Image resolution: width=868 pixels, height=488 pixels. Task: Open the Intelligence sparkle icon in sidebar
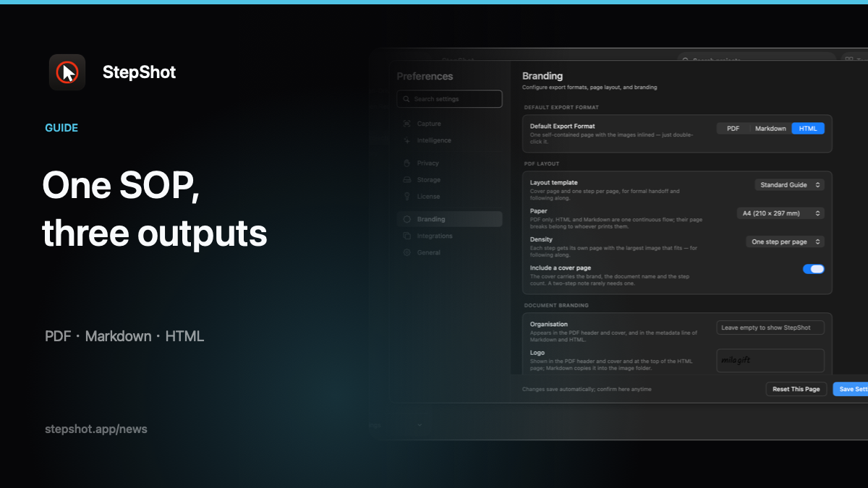(407, 140)
